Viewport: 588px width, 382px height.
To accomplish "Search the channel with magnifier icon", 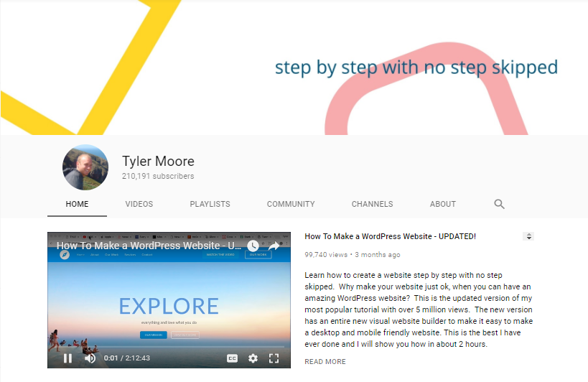I will tap(499, 204).
